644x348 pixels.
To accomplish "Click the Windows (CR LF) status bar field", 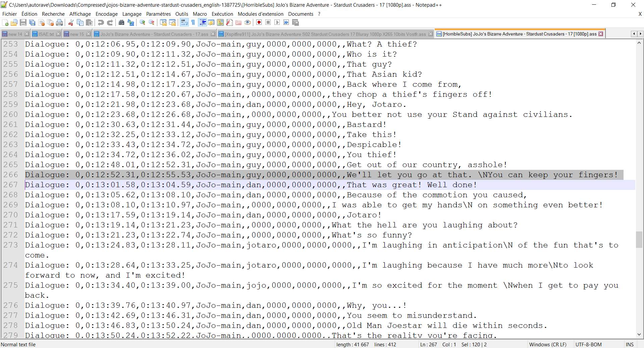I will tap(548, 345).
